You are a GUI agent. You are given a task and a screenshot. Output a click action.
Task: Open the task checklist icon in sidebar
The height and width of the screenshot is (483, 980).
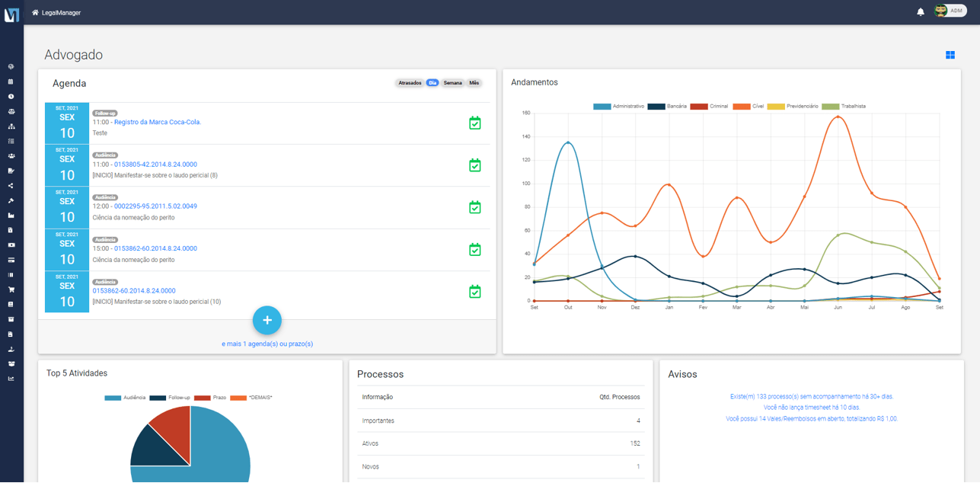(11, 141)
